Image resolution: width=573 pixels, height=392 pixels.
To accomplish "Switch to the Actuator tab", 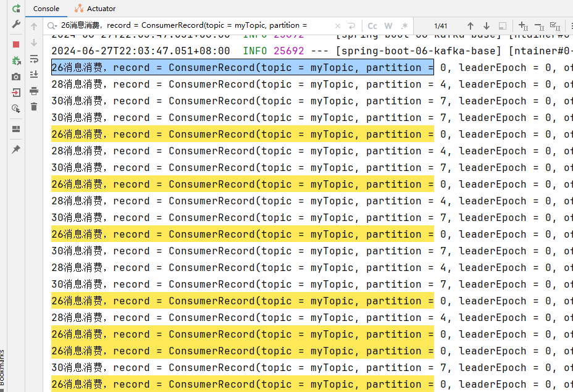I will (x=95, y=9).
